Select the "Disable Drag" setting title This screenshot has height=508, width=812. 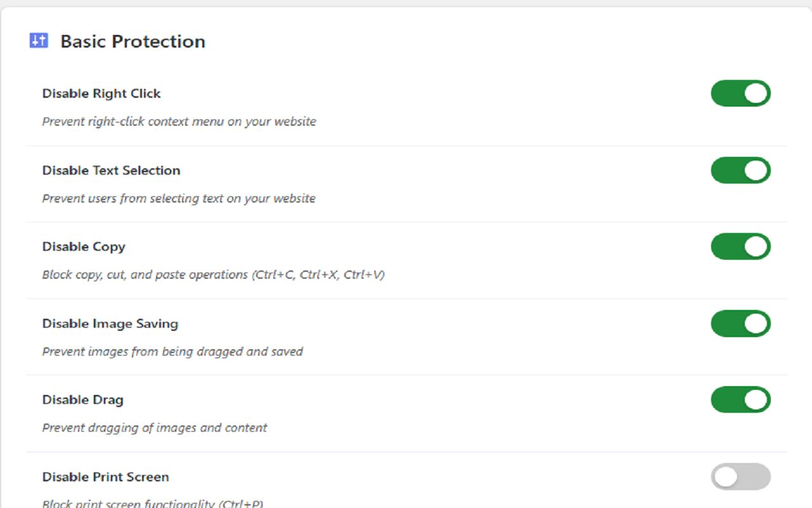(x=82, y=400)
